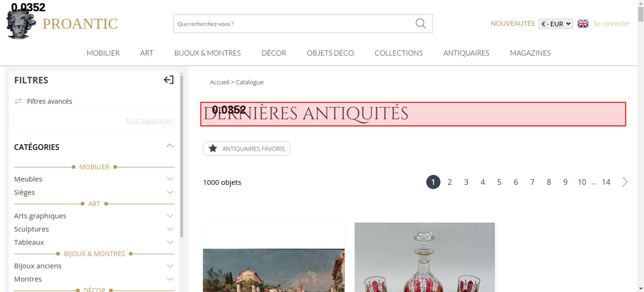
Task: Open the landscape painting thumbnail
Action: [273, 269]
